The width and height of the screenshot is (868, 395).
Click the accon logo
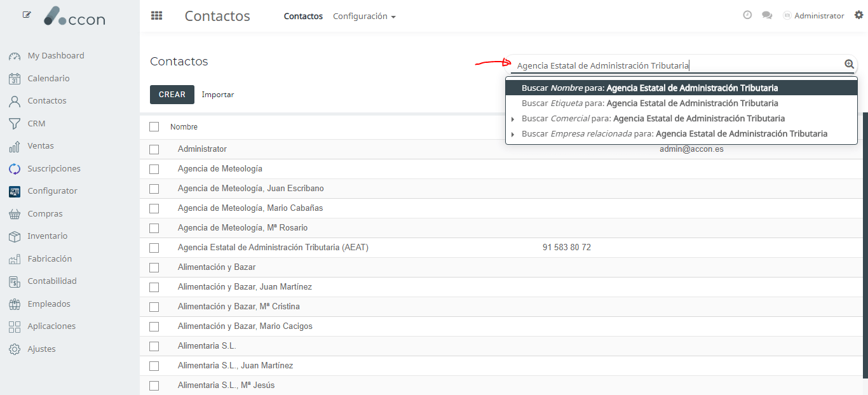[x=74, y=17]
